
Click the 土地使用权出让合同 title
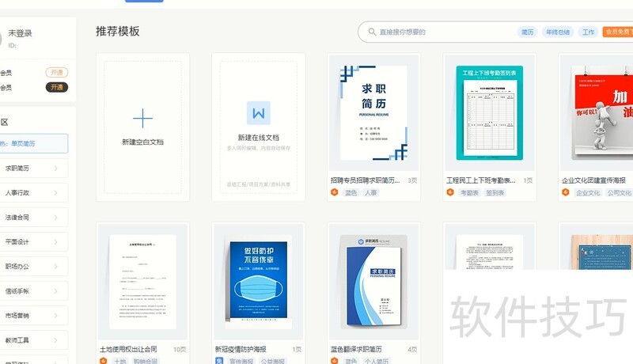tap(128, 349)
